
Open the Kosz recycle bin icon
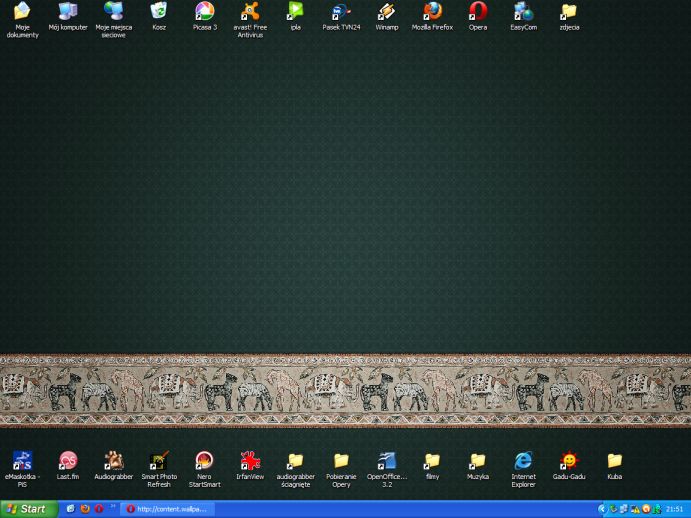point(159,12)
